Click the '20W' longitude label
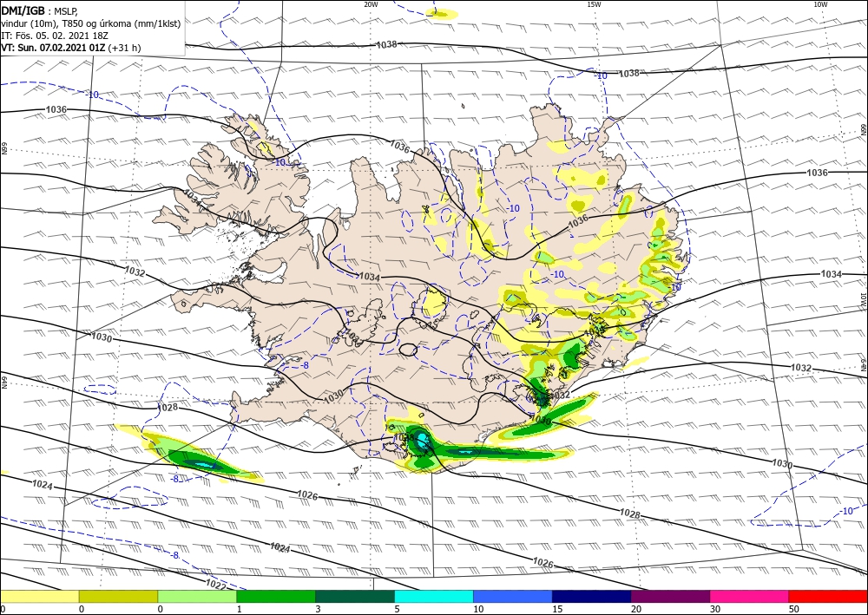868x615 pixels. (x=371, y=4)
